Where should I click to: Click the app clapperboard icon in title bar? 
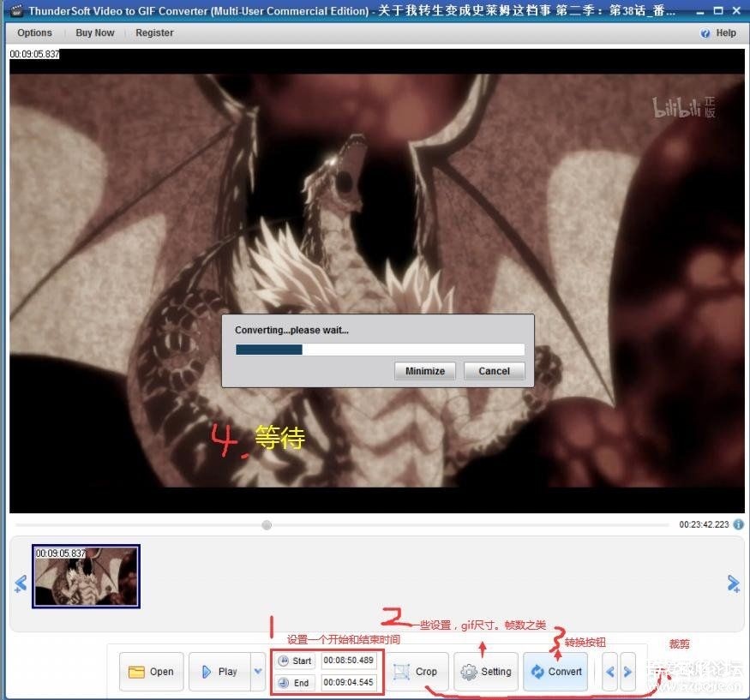(16, 10)
